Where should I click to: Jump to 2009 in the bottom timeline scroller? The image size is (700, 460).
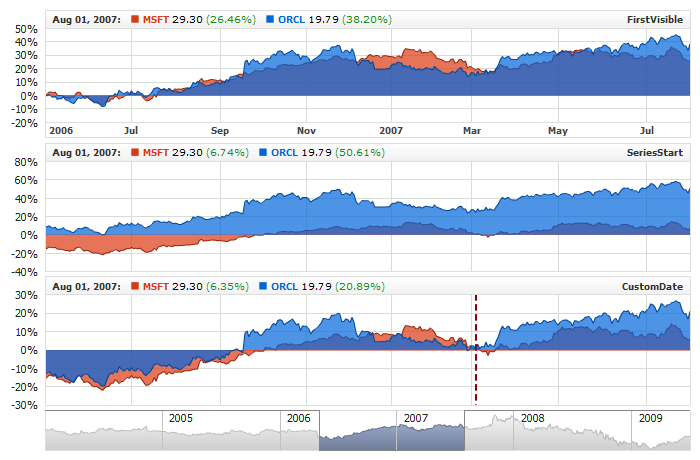coord(650,417)
